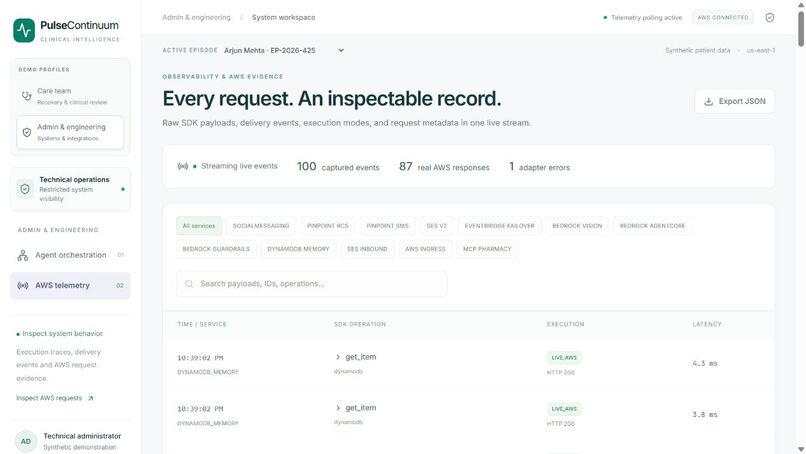Click the scrollbar down arrow
The image size is (806, 454).
[801, 449]
